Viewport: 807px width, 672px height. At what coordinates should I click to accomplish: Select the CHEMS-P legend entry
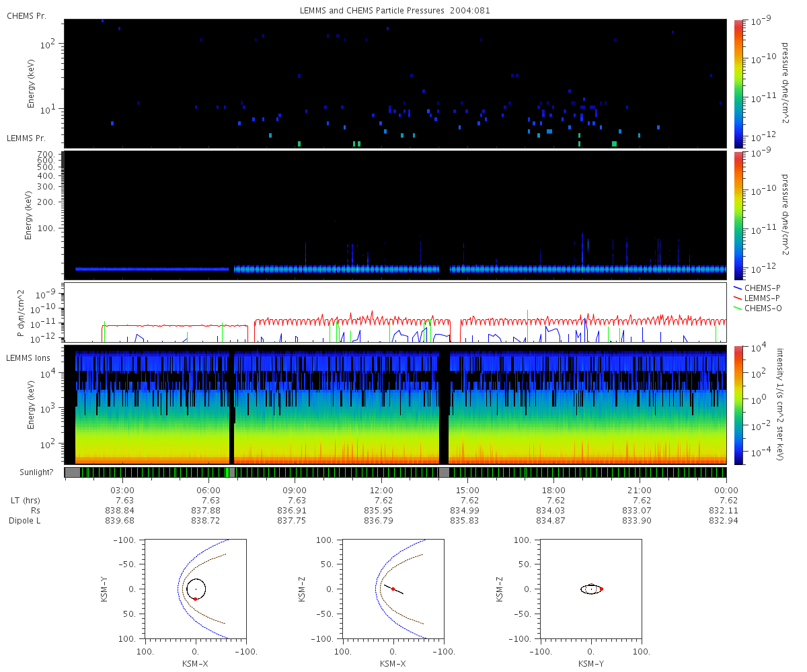(x=761, y=288)
